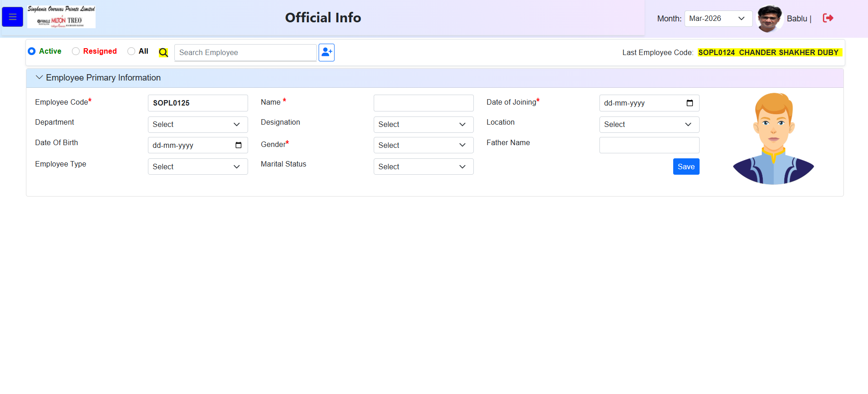Click the Date of Joining field
The image size is (868, 394).
pos(649,103)
